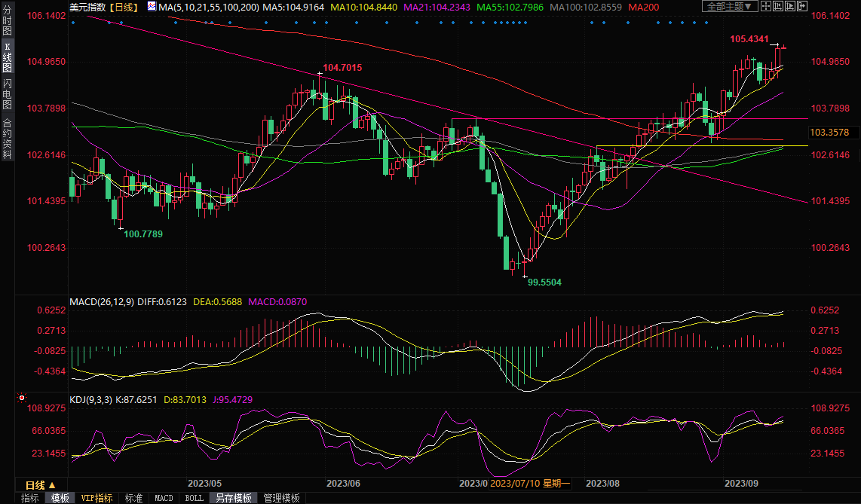
Task: Toggle the 标准 template option
Action: 133,498
